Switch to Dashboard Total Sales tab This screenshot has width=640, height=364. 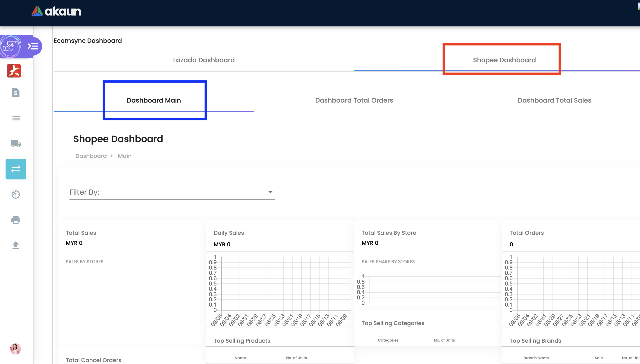(554, 100)
